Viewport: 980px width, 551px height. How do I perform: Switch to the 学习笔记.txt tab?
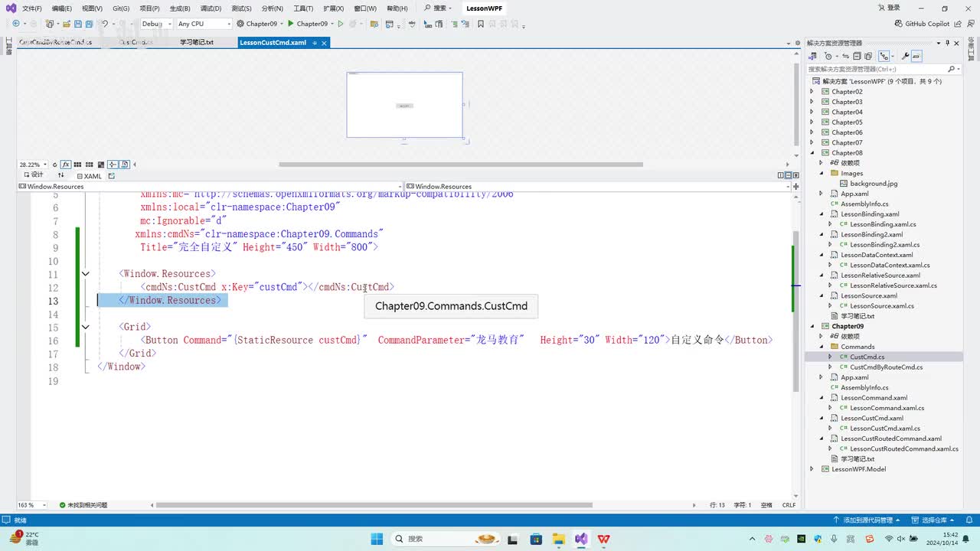tap(197, 43)
